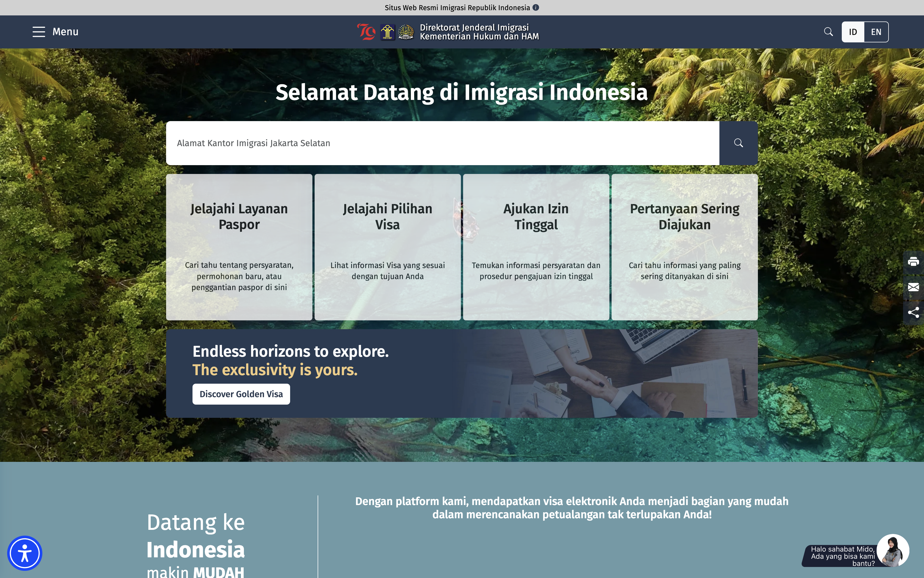Screen dimensions: 924x578
Task: Click the Kemenkumham round seal logo
Action: (406, 32)
